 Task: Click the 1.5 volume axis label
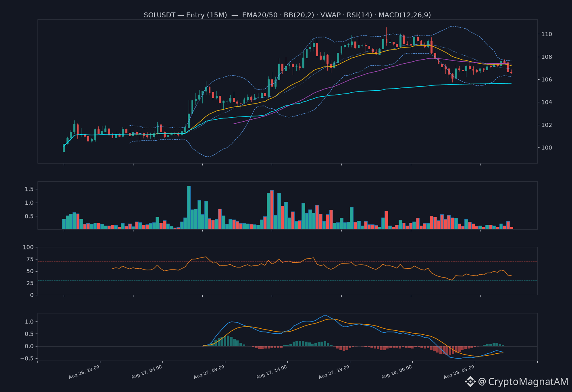(x=29, y=189)
